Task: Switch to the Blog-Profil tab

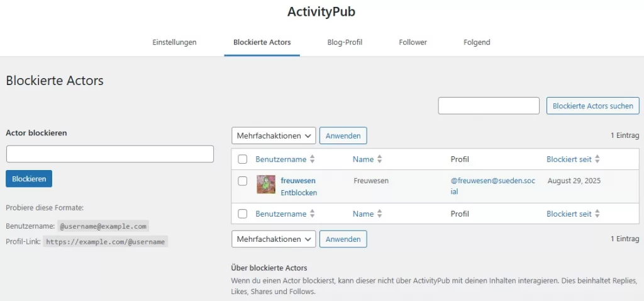Action: (345, 42)
